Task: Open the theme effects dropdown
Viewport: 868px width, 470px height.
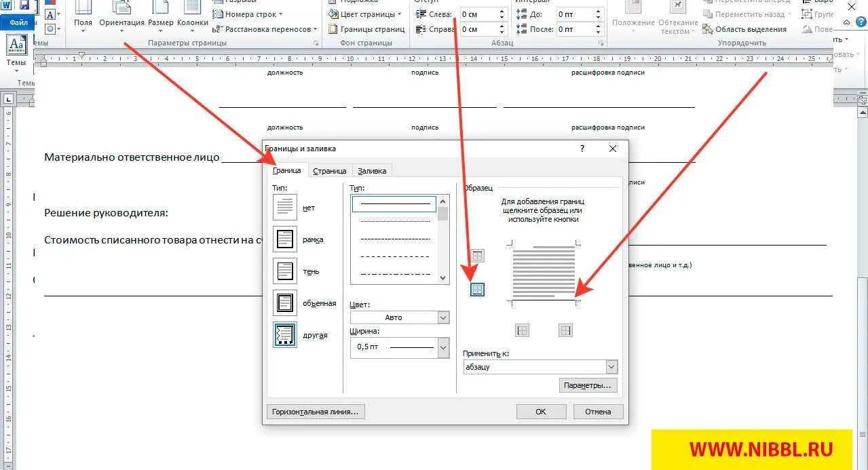Action: tap(51, 29)
